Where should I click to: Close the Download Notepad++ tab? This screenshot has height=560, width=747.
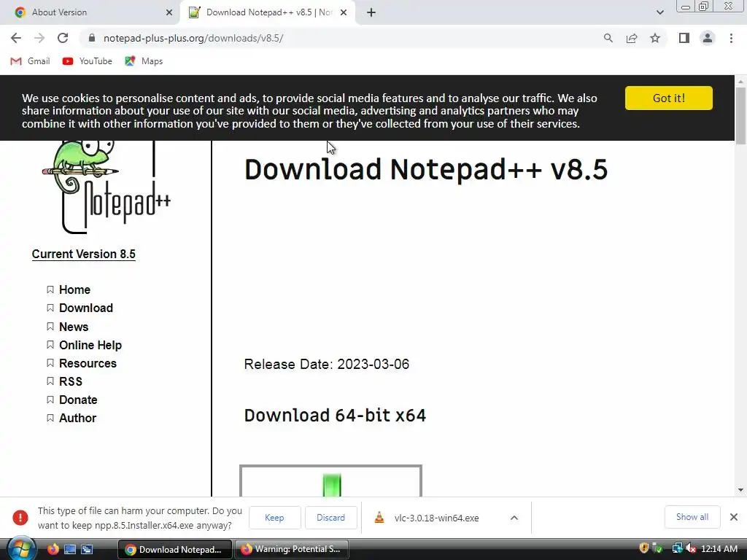tap(344, 12)
